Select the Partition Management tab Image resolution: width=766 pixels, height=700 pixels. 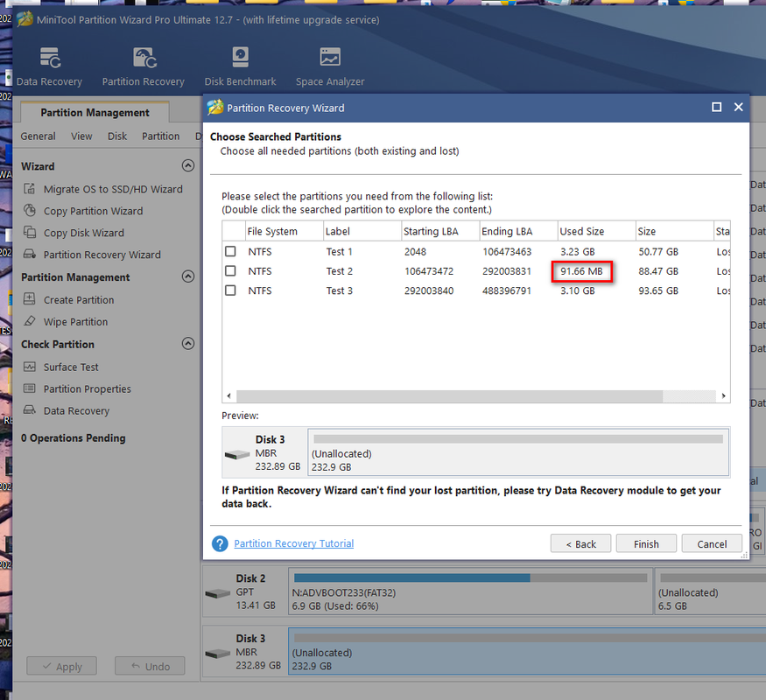pyautogui.click(x=95, y=112)
